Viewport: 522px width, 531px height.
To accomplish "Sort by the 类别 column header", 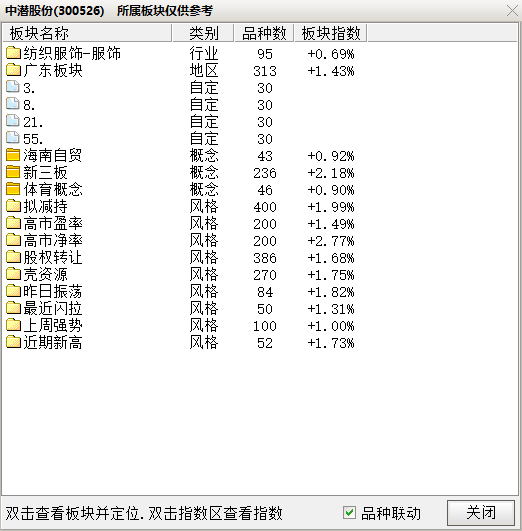I will tap(203, 33).
